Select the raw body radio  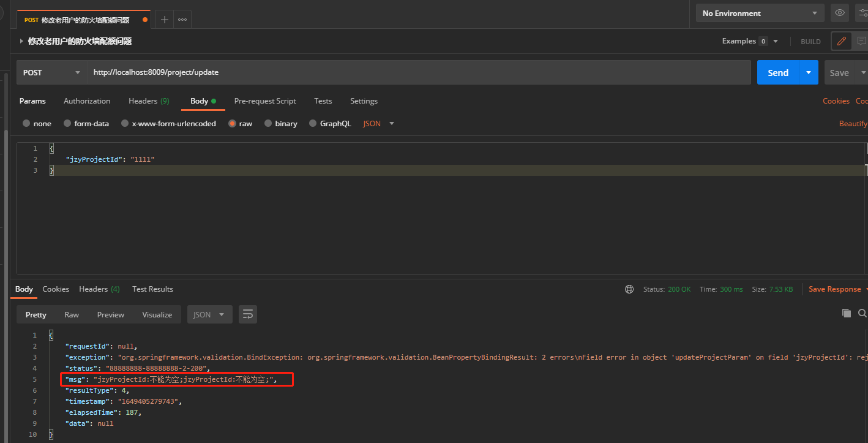(232, 123)
